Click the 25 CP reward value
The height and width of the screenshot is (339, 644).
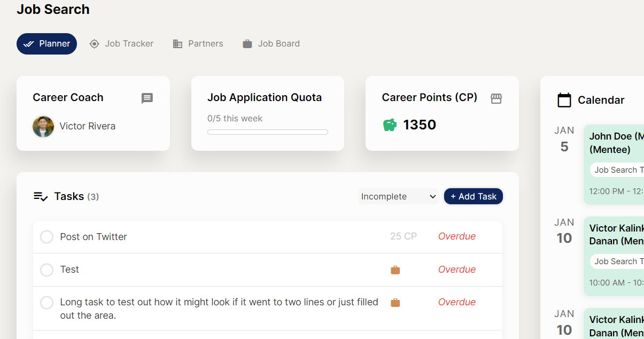tap(404, 236)
